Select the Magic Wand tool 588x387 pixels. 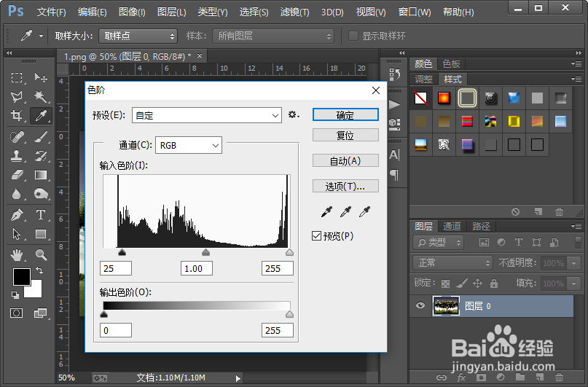point(41,97)
